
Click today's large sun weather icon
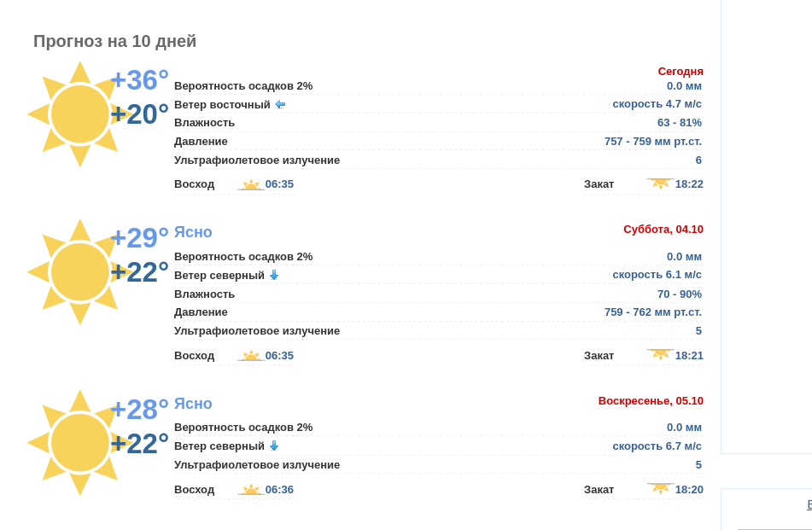coord(79,114)
